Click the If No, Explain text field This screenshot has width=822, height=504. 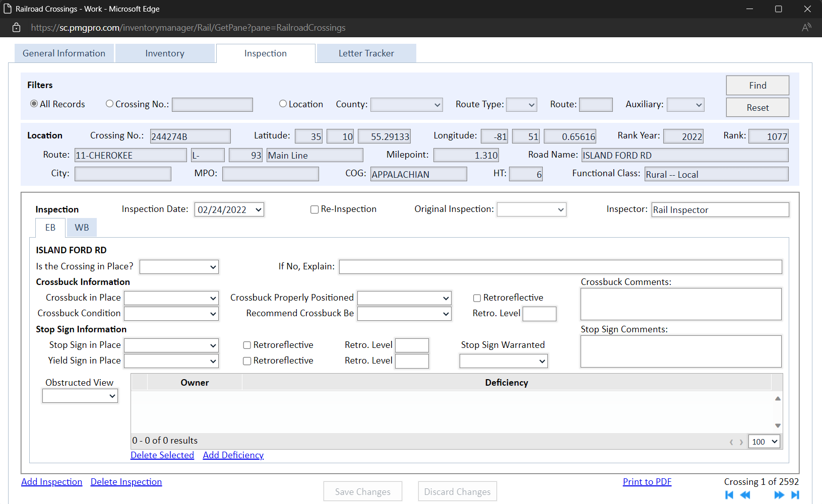[560, 267]
